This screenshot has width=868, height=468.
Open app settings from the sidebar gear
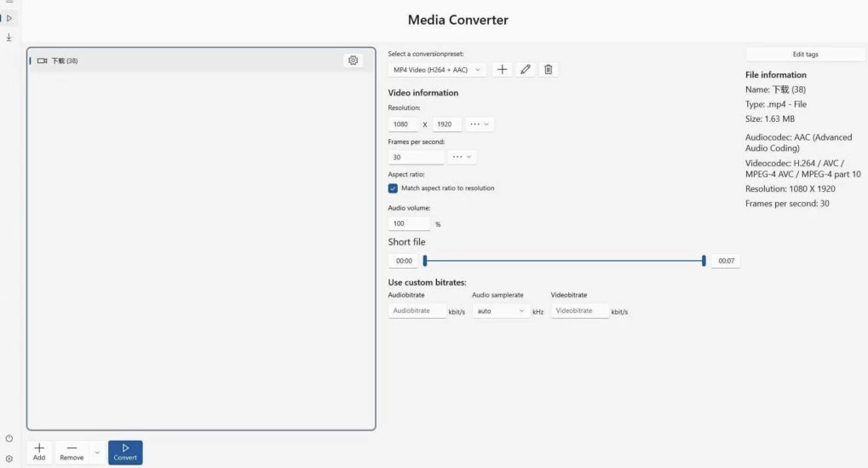tap(9, 458)
